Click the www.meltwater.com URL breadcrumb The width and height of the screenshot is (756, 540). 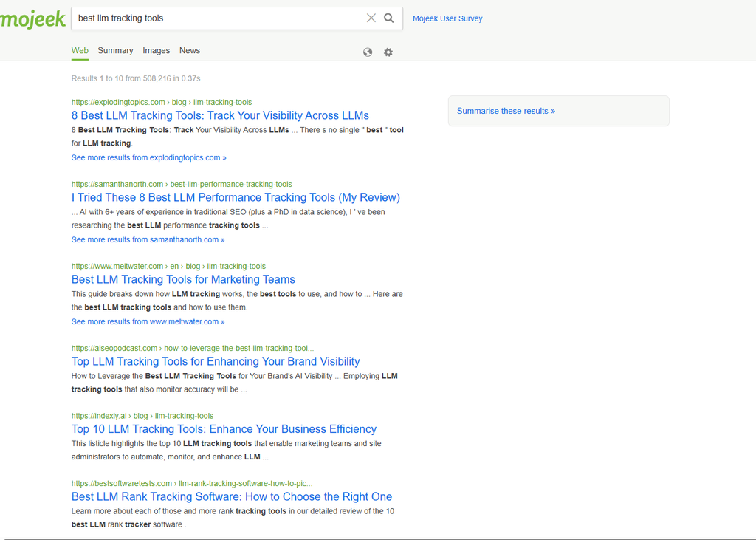(168, 267)
